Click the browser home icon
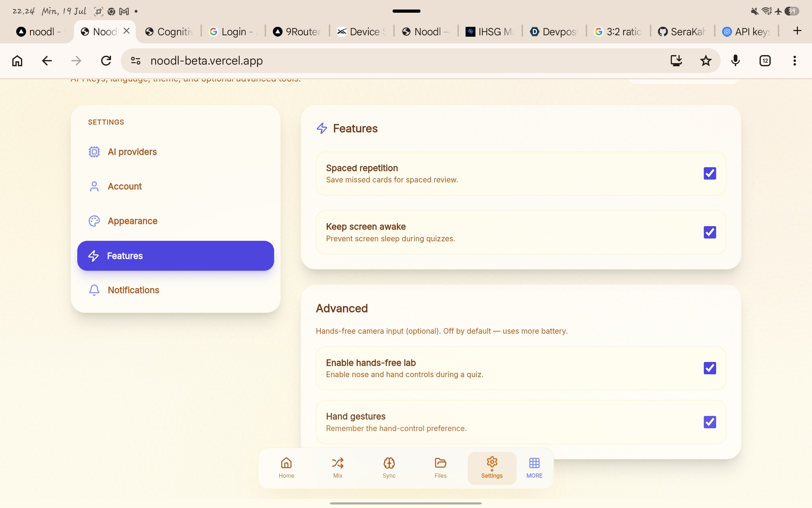The height and width of the screenshot is (508, 812). click(x=17, y=61)
